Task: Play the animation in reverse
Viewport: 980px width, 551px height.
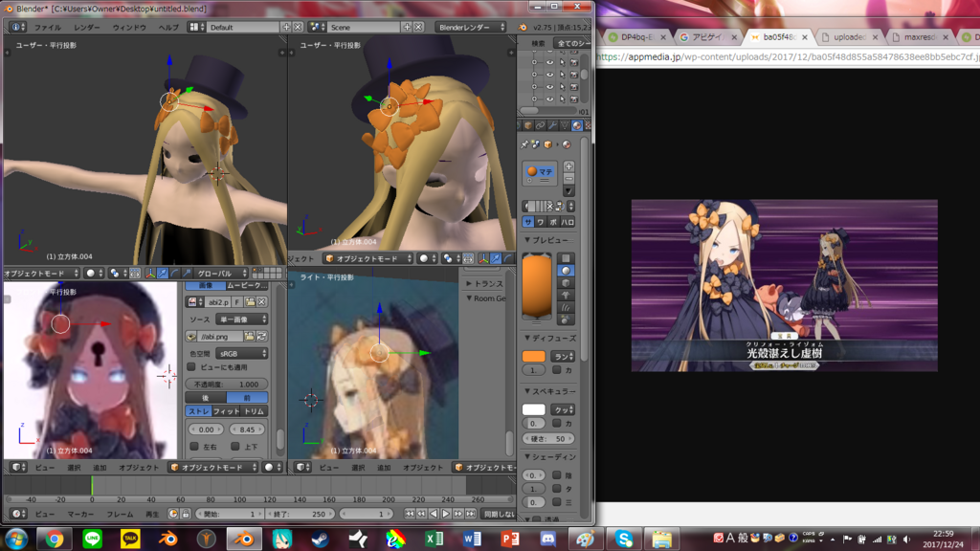Action: (434, 514)
